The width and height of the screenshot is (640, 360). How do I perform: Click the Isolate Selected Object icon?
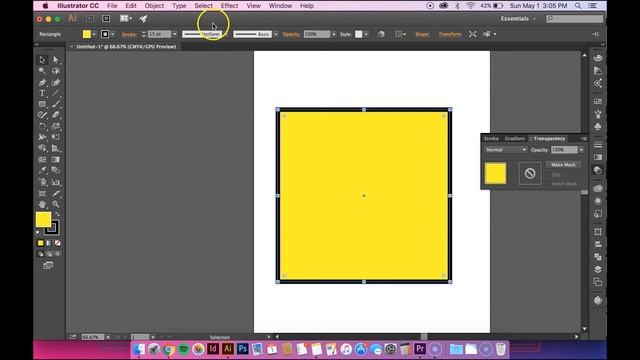pyautogui.click(x=473, y=34)
